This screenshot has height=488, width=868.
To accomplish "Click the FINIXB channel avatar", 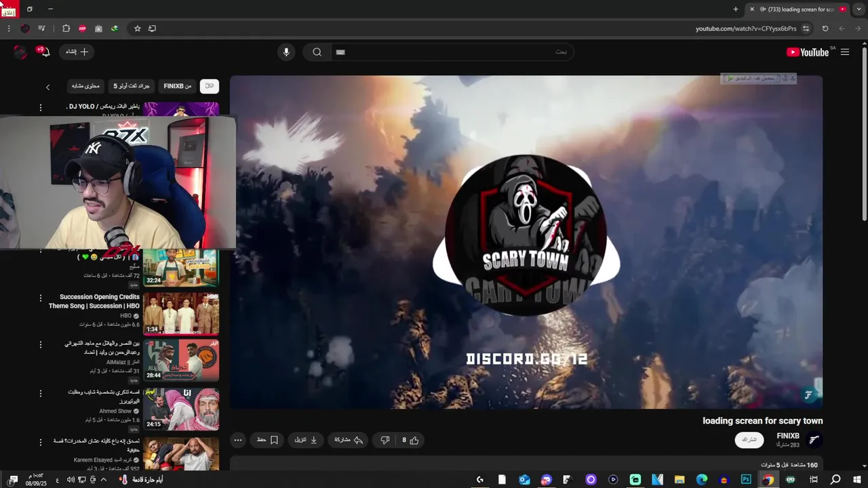I will [x=814, y=440].
